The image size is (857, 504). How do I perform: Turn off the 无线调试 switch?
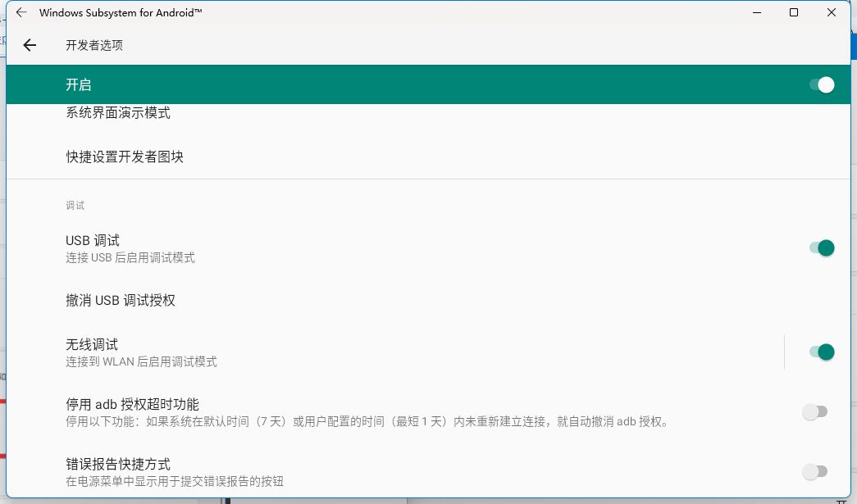pyautogui.click(x=822, y=352)
